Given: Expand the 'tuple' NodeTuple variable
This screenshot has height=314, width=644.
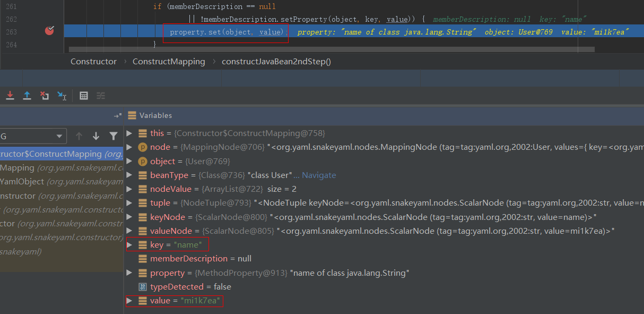Looking at the screenshot, I should click(x=129, y=203).
